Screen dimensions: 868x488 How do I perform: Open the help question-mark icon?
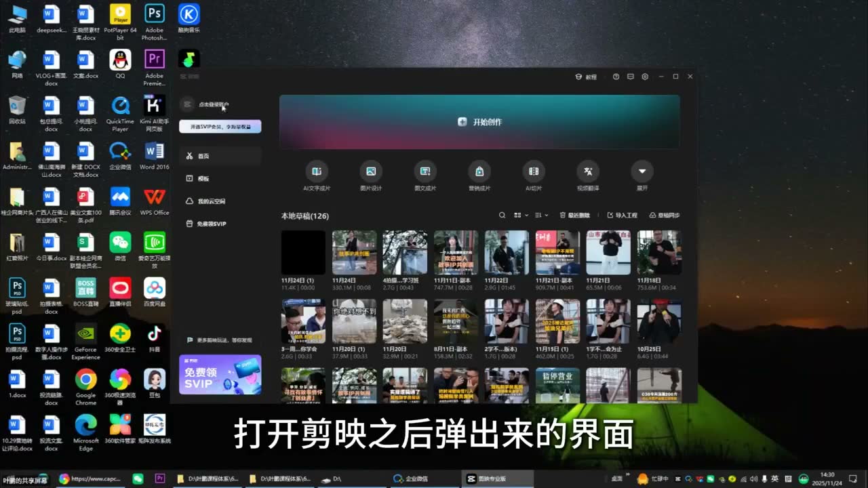(x=616, y=77)
